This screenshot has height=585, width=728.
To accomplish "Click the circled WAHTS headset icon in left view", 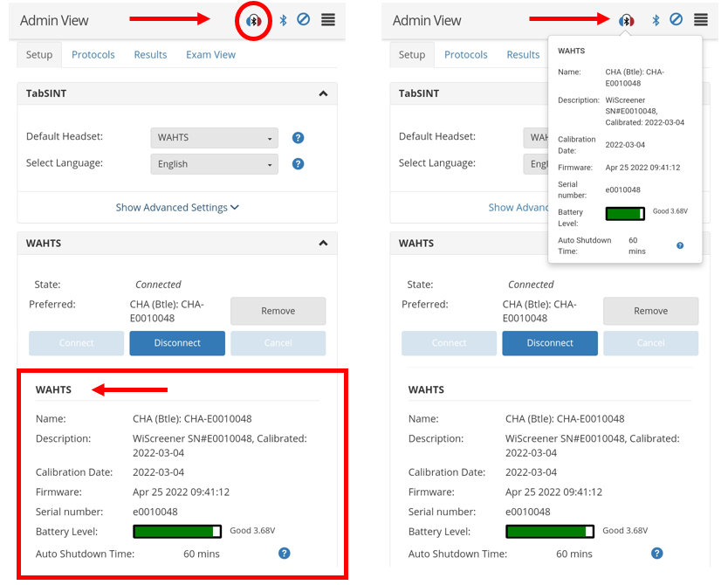I will coord(253,20).
